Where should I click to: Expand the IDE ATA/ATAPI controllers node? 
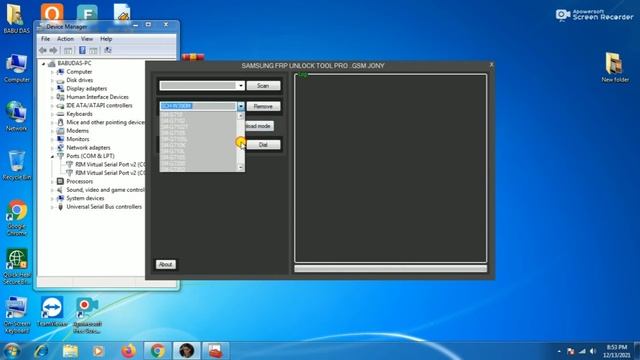[52, 106]
